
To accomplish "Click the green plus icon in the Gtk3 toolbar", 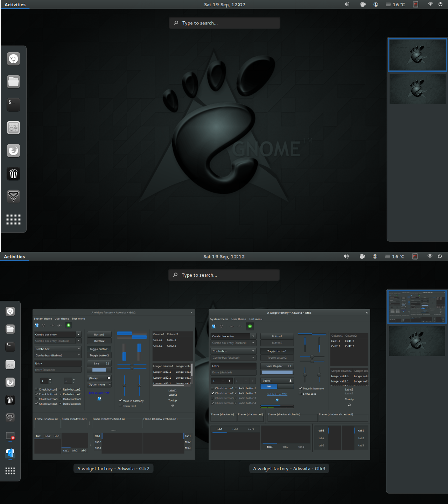I will pos(250,326).
